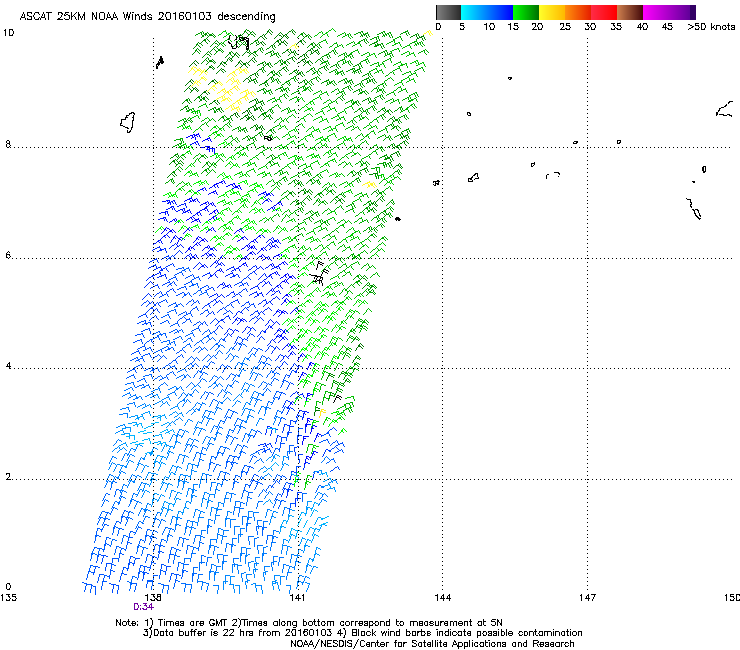Pick the orange 25–30 knots legend segment
This screenshot has height=650, width=740.
(x=578, y=12)
